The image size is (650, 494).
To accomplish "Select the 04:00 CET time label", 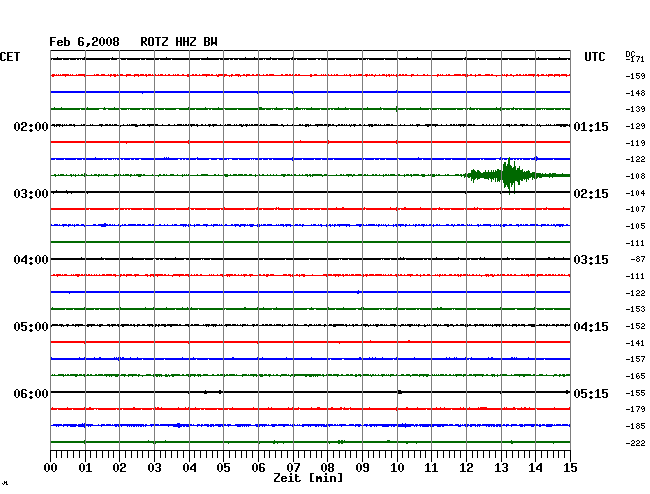I will pos(31,260).
